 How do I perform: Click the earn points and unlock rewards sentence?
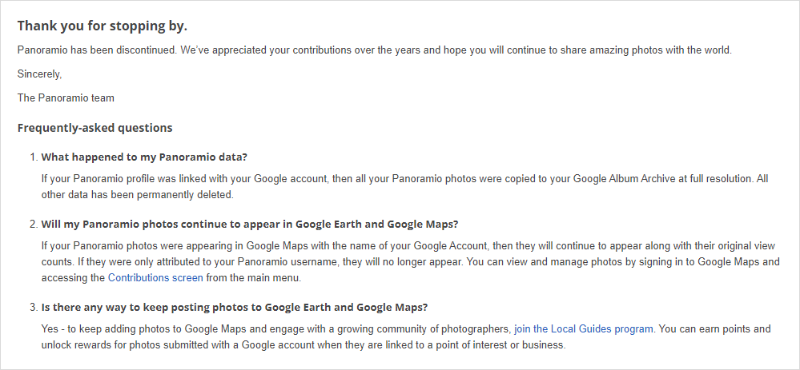714,329
